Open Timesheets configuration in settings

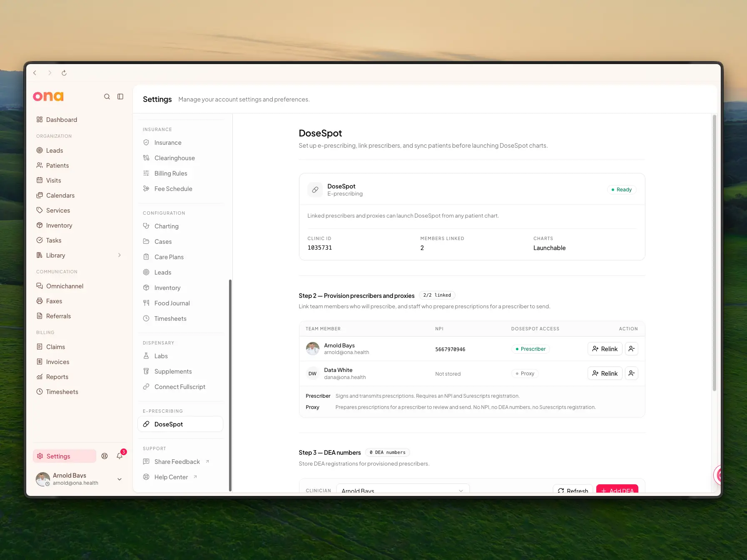180,319
